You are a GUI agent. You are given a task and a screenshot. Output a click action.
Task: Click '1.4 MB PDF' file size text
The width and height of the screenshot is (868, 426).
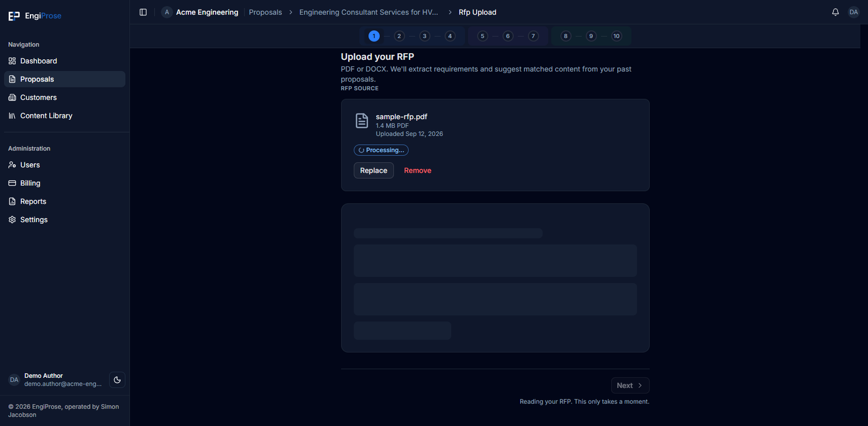click(392, 126)
